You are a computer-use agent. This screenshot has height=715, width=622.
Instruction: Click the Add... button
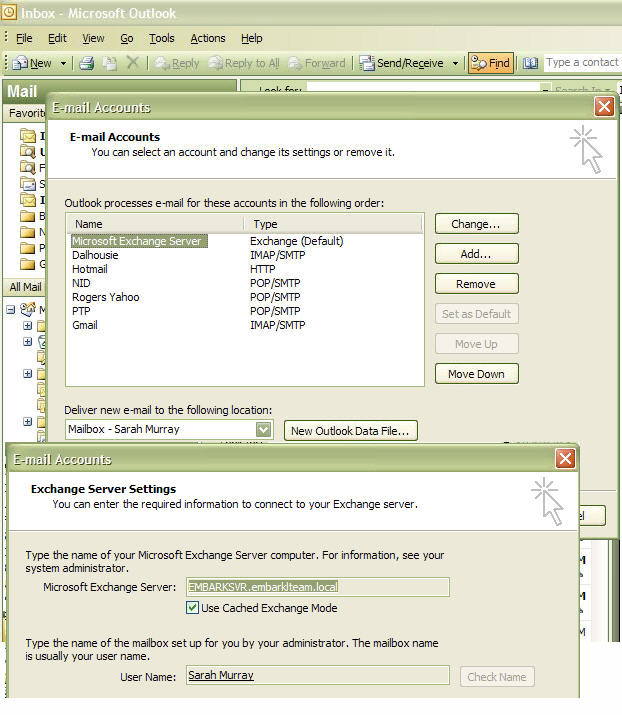click(477, 254)
